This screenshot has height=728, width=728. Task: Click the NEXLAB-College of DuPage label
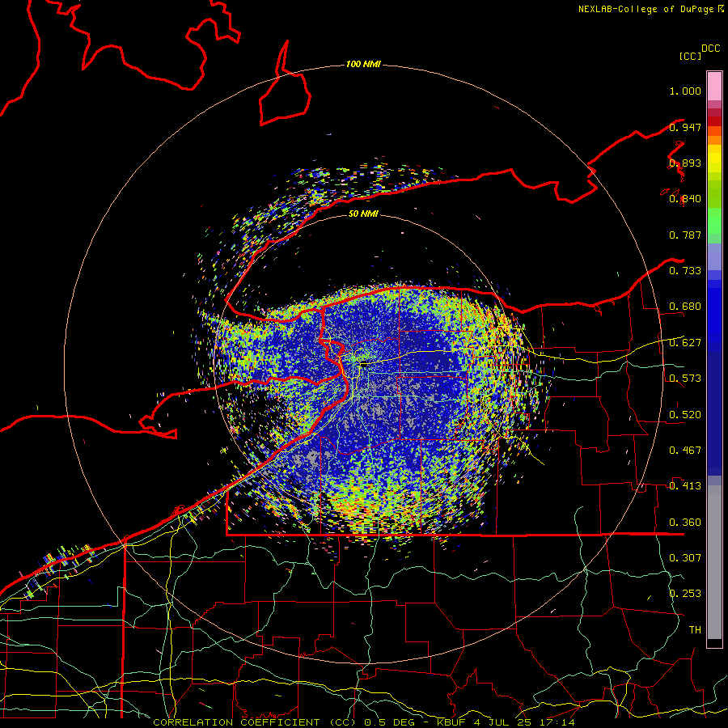[646, 9]
